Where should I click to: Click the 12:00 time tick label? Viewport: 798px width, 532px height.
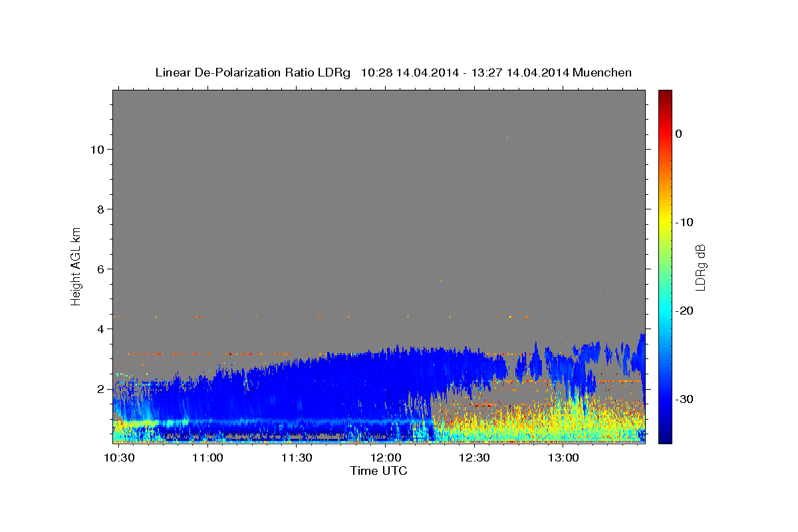(386, 458)
